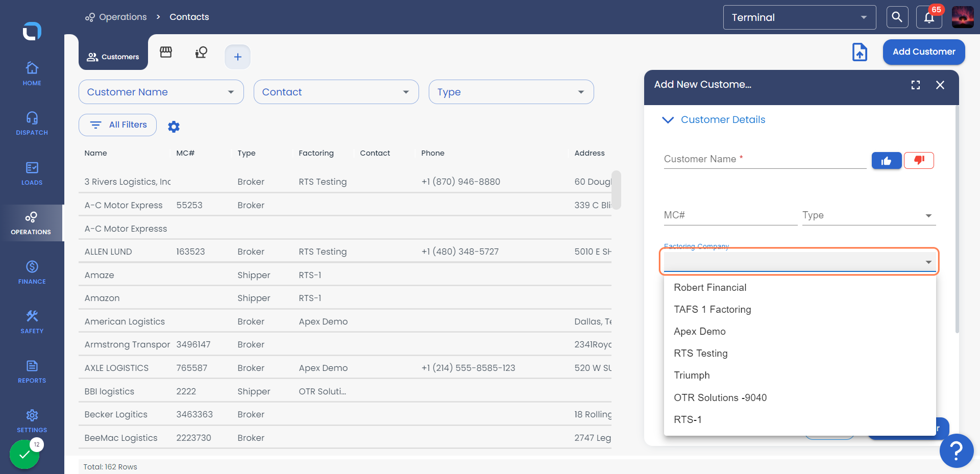Click the Add Customer button
Viewport: 980px width, 474px height.
tap(924, 52)
